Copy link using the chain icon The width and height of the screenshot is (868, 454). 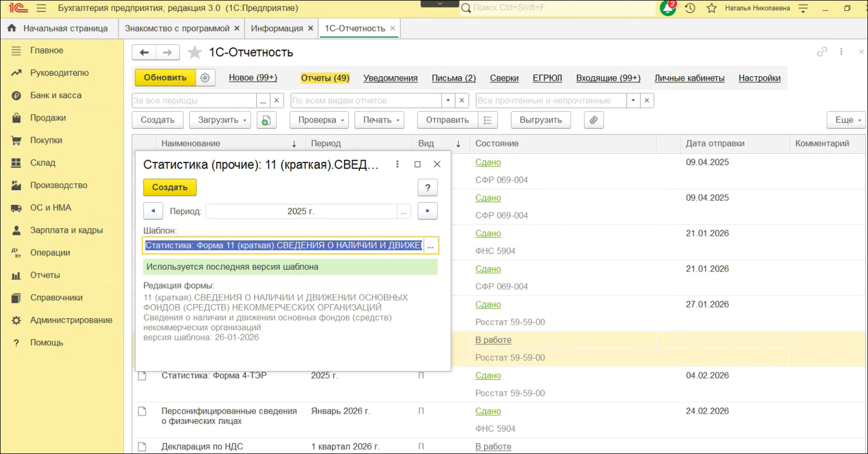coord(822,52)
